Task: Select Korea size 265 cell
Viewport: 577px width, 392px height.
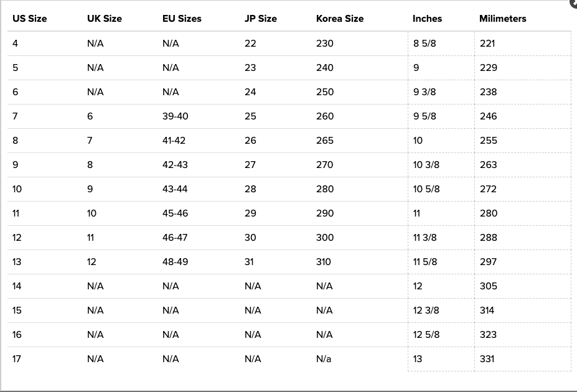Action: (324, 141)
